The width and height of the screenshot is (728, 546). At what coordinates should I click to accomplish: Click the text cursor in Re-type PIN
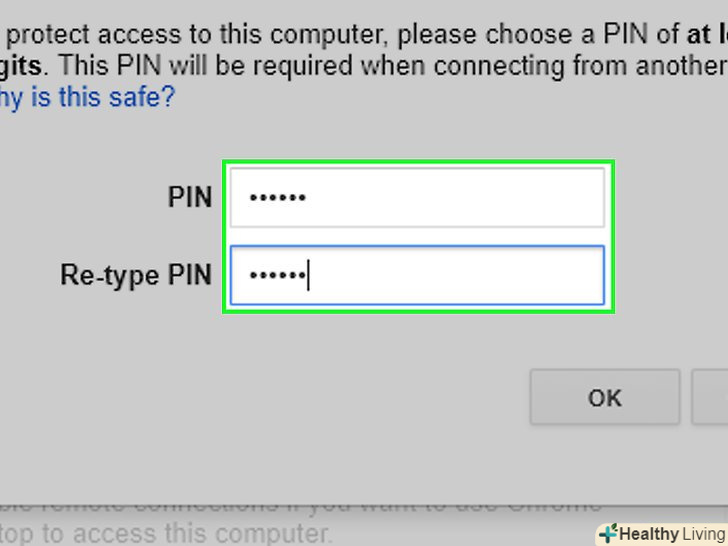308,275
